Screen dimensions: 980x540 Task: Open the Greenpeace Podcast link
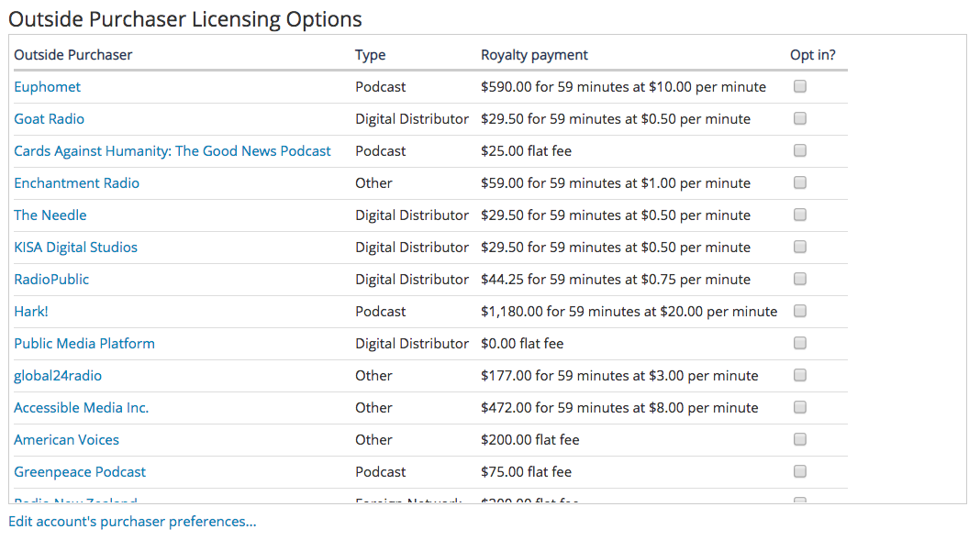(x=80, y=472)
